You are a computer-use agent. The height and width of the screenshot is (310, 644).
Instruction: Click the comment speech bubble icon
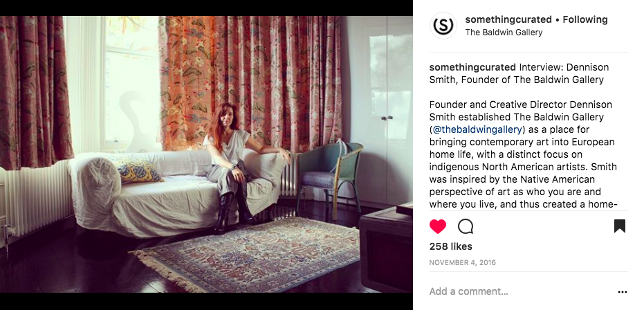[466, 226]
